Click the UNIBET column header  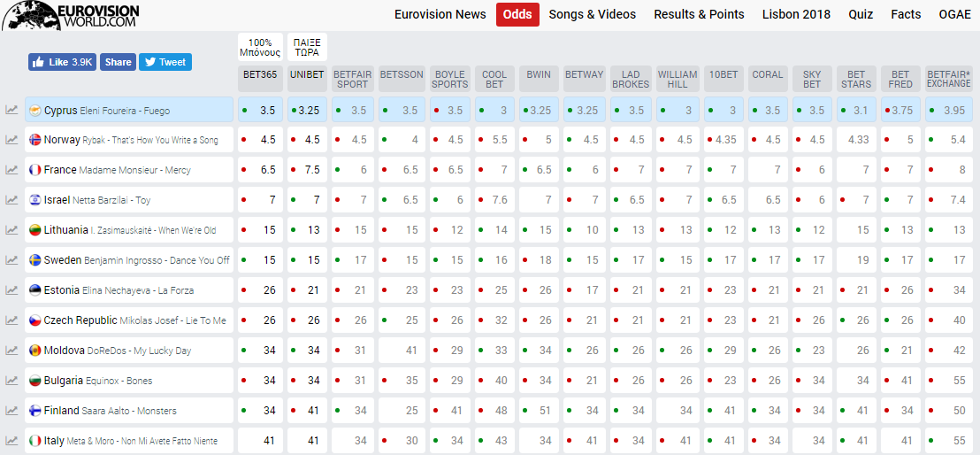coord(307,79)
